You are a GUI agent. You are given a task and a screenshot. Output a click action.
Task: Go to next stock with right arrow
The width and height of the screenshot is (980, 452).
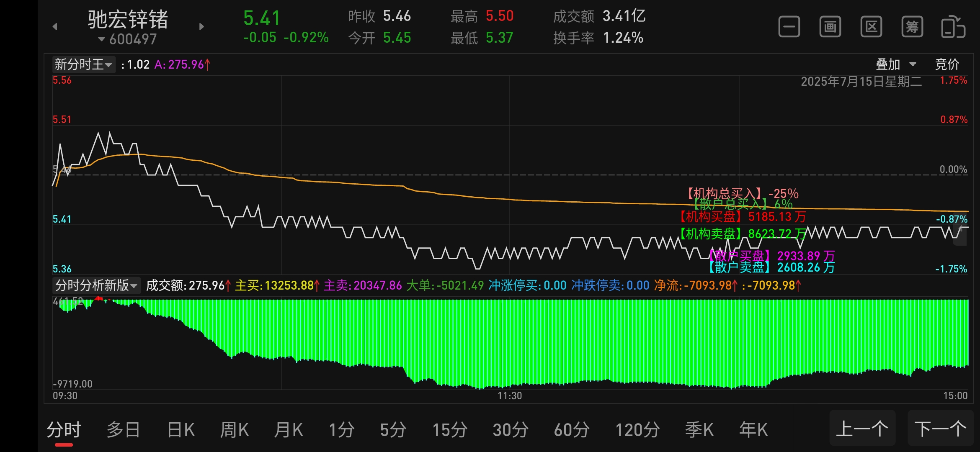pos(201,27)
